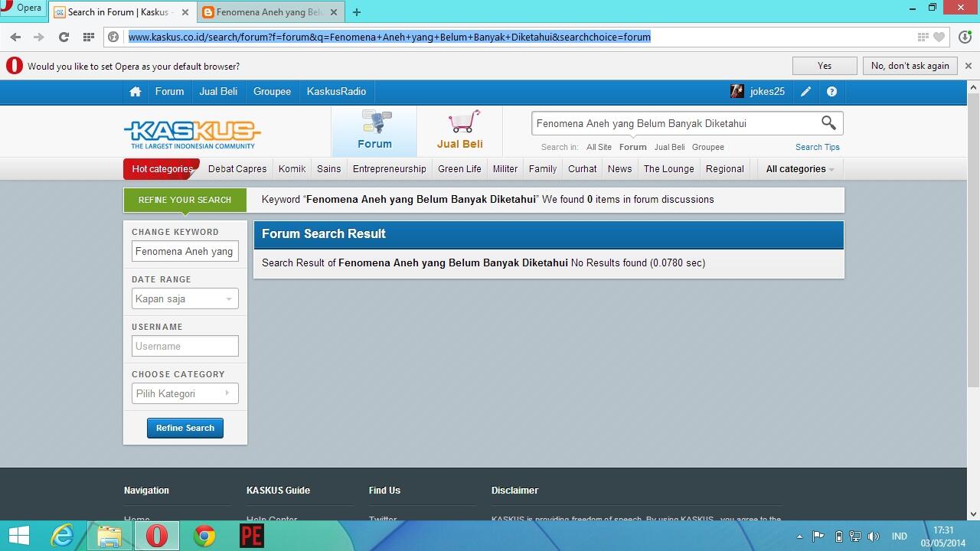
Task: Open Groupee in the top navigation
Action: tap(272, 92)
